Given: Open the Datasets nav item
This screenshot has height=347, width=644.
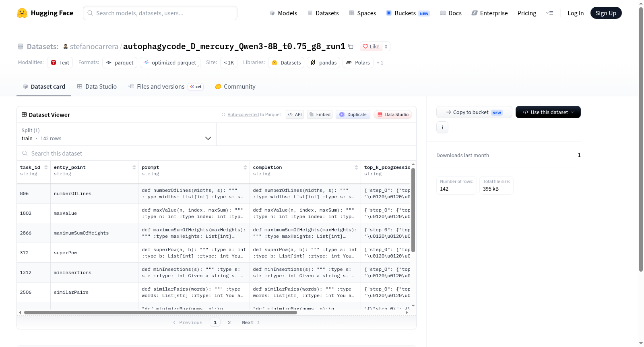Looking at the screenshot, I should [x=323, y=13].
